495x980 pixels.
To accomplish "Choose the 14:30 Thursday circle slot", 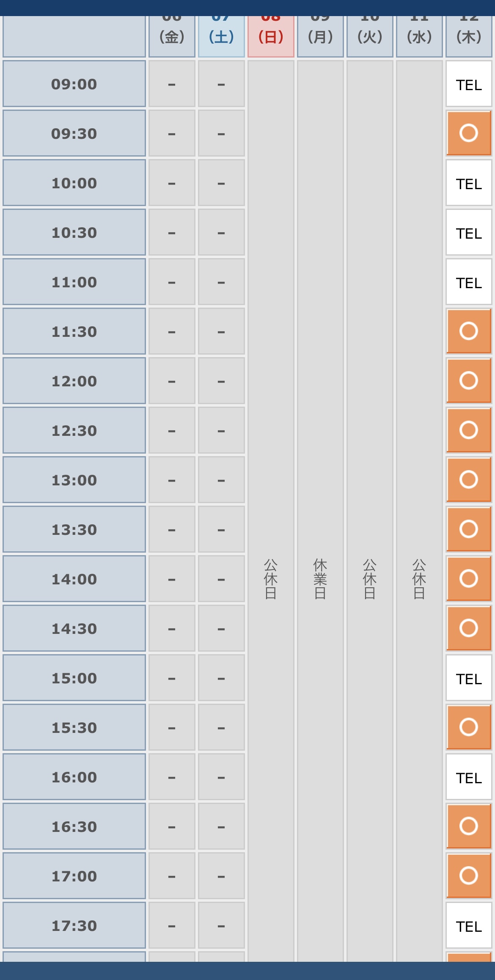I will (x=469, y=628).
